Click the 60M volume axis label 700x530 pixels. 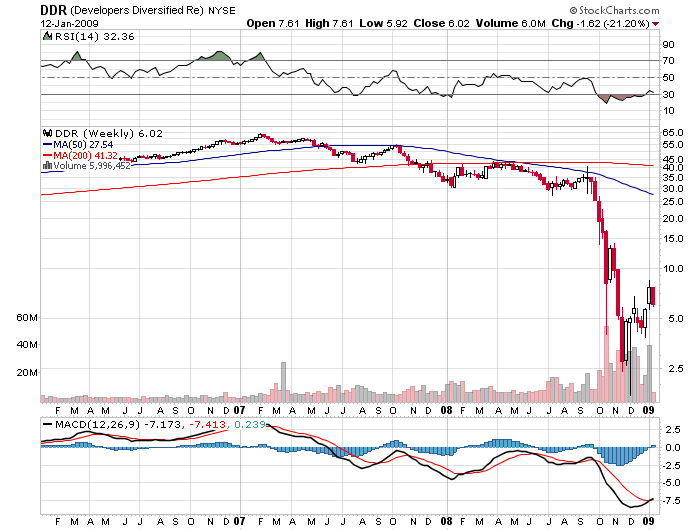click(27, 318)
